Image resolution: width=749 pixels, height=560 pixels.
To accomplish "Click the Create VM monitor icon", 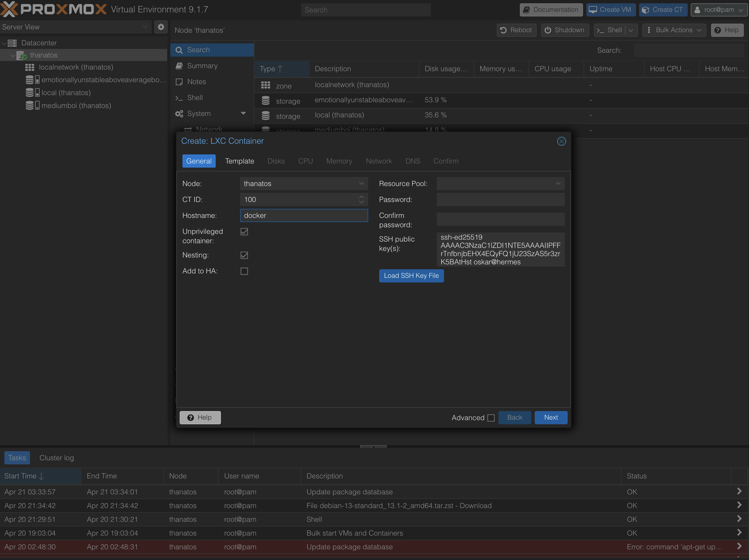I will [593, 10].
